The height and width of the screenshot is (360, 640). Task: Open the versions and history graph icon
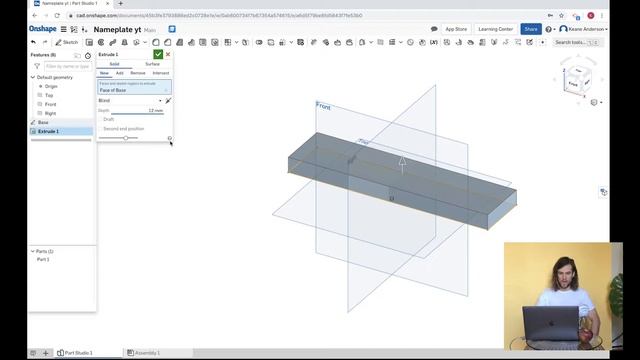tap(74, 29)
